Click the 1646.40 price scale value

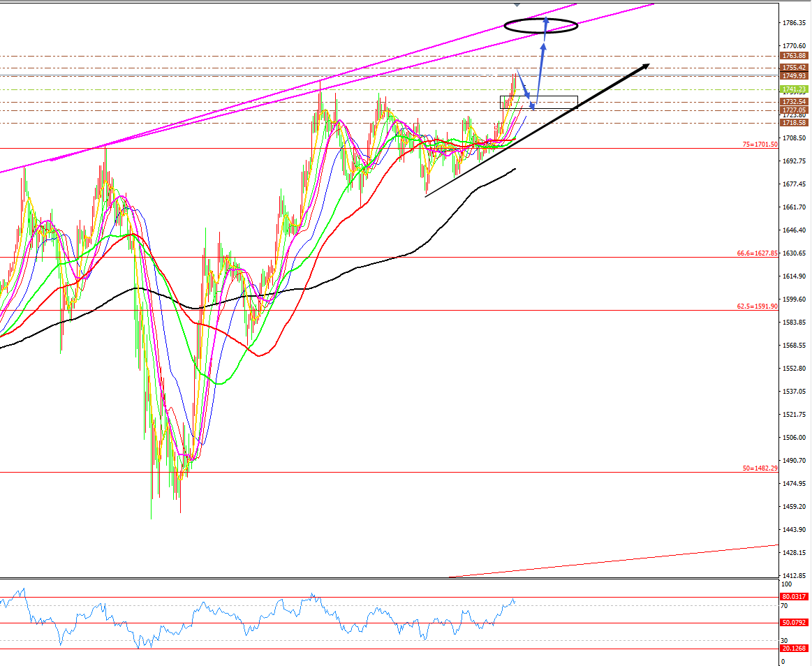pyautogui.click(x=794, y=230)
